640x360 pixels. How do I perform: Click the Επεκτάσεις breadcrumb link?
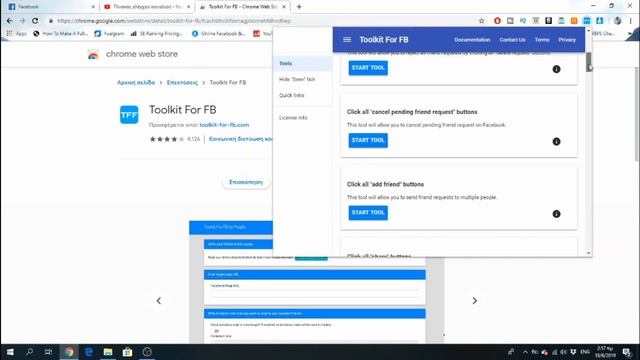pos(182,82)
